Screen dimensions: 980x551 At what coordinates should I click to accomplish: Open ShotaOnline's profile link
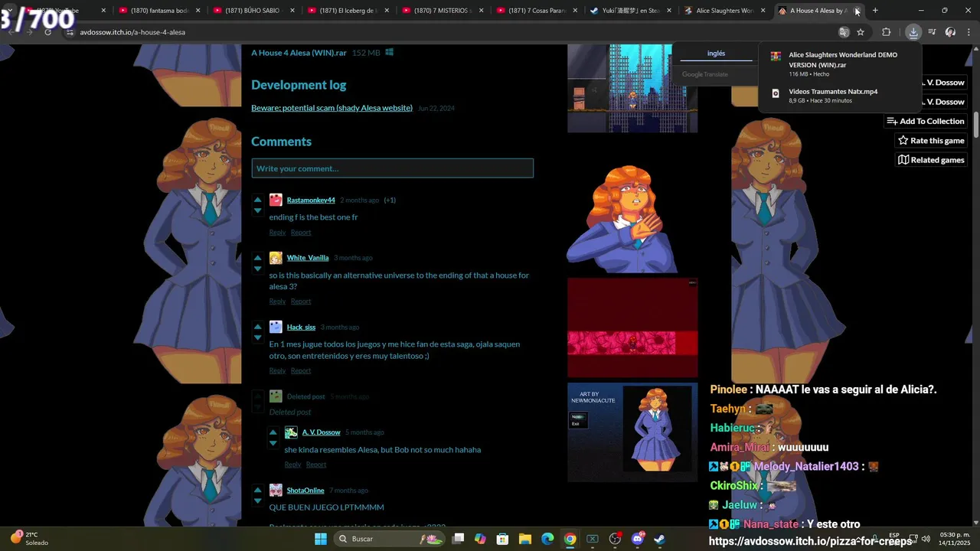[305, 491]
